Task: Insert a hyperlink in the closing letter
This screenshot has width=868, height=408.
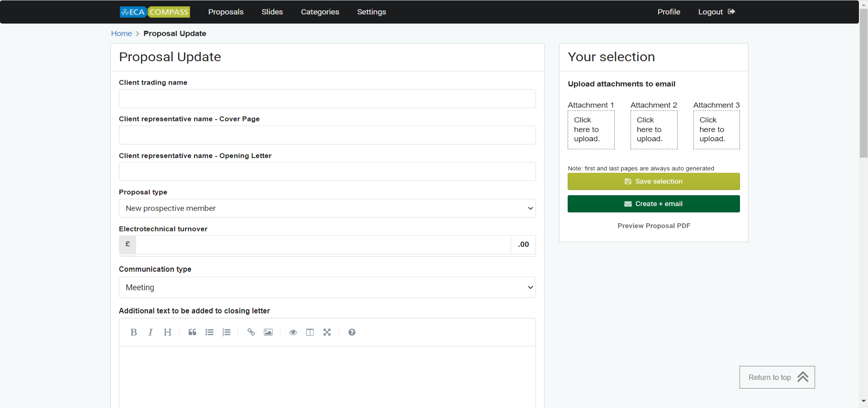Action: tap(251, 332)
